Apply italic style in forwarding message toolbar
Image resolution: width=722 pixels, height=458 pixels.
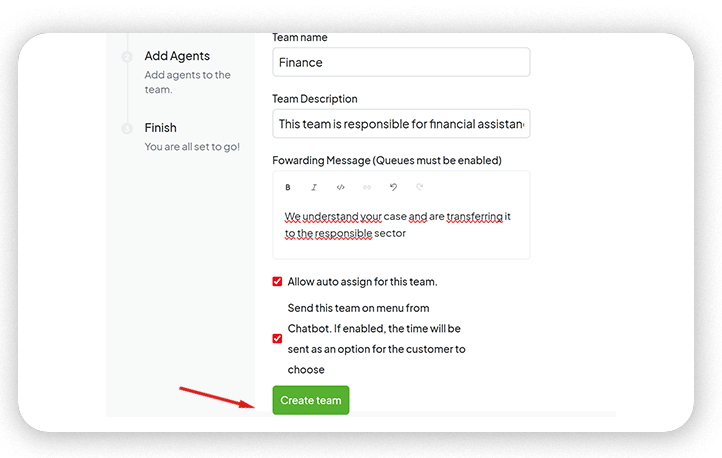pyautogui.click(x=314, y=187)
